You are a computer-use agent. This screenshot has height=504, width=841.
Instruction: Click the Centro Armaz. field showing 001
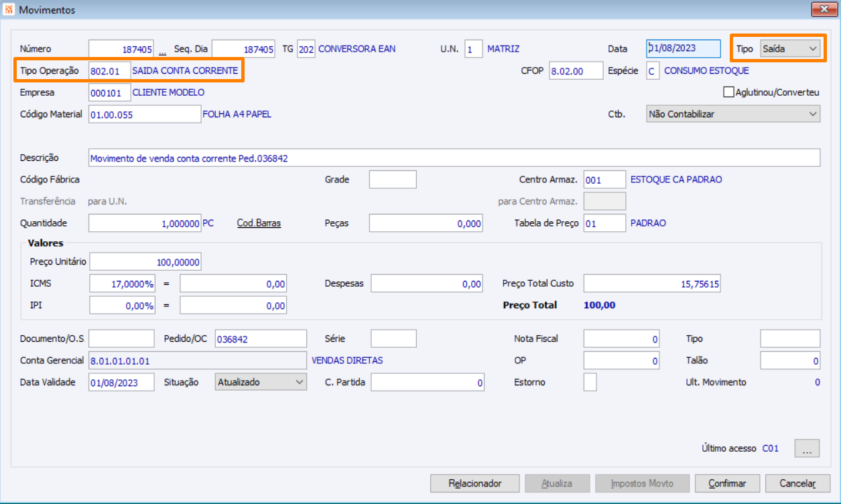604,180
